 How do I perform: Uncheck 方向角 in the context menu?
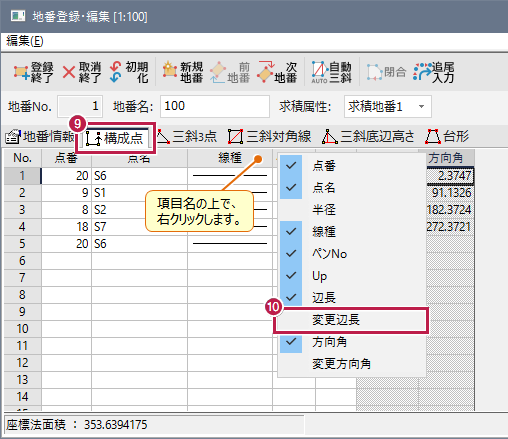point(352,342)
